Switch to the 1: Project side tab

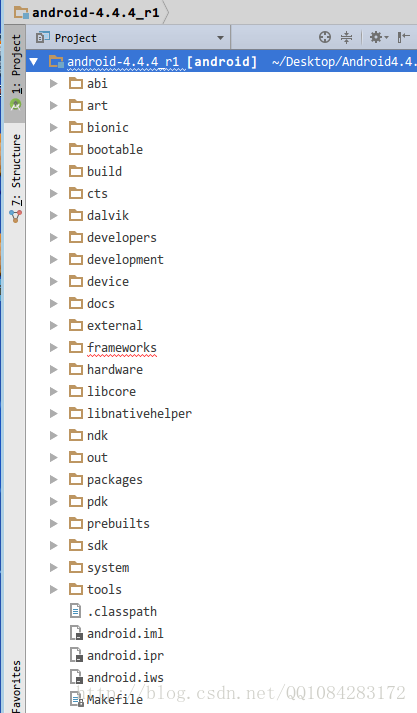(x=16, y=73)
